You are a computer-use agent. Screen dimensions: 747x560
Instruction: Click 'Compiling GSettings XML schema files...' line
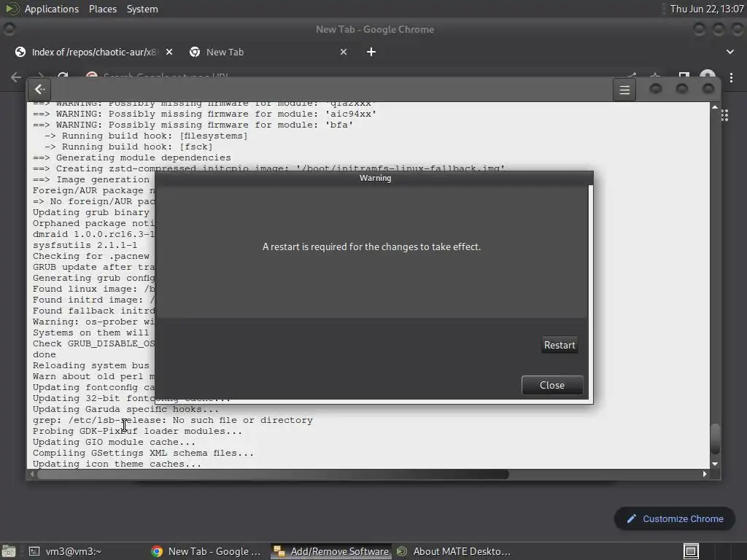click(x=143, y=453)
